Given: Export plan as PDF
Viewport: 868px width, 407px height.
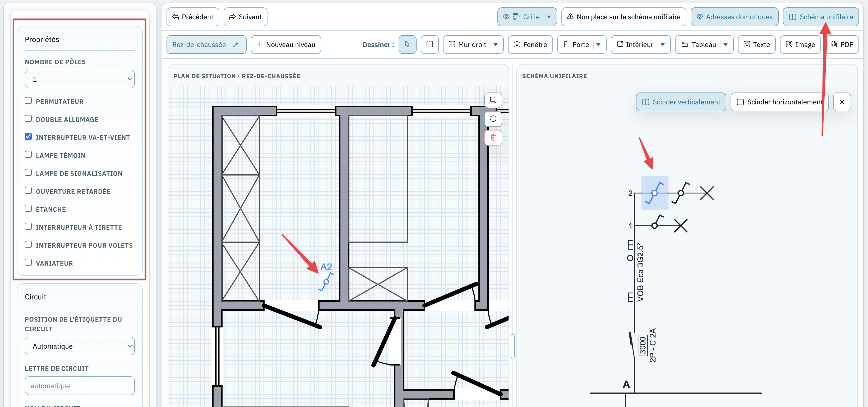Looking at the screenshot, I should (x=842, y=44).
